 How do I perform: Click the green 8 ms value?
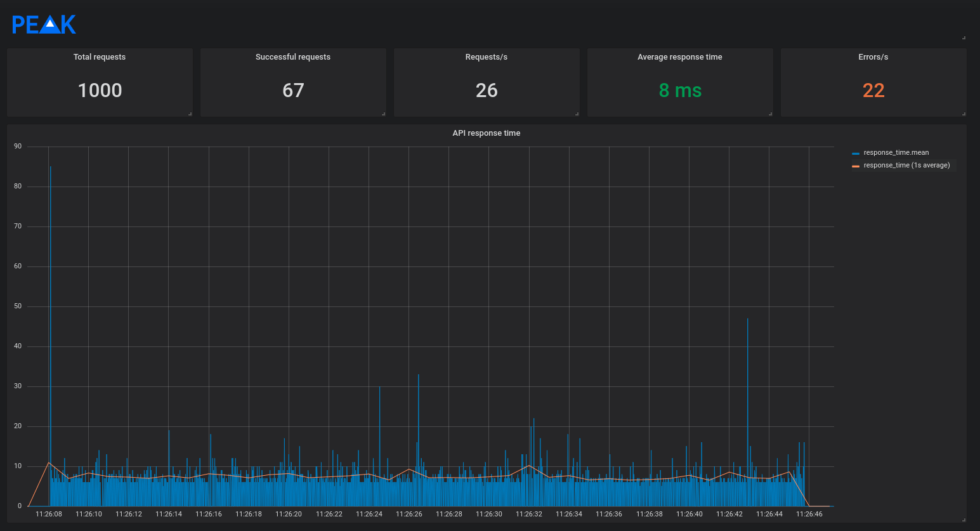[680, 91]
